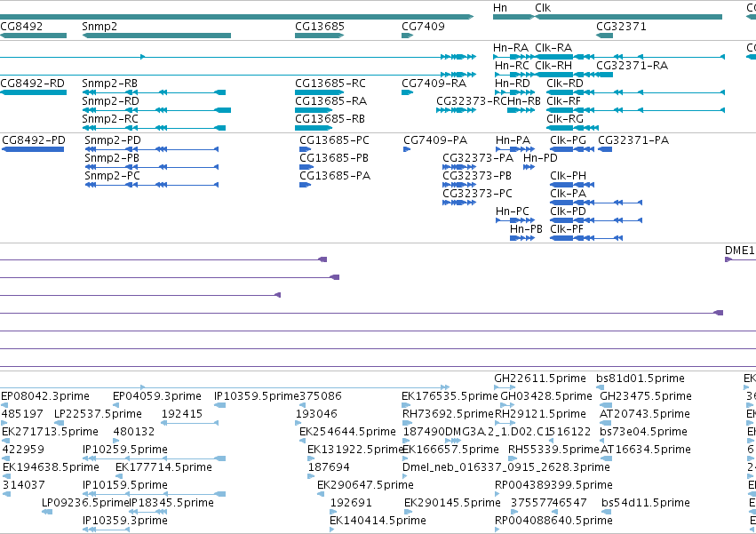The height and width of the screenshot is (534, 756).
Task: Open EST GH22611.5prime
Action: click(x=540, y=379)
